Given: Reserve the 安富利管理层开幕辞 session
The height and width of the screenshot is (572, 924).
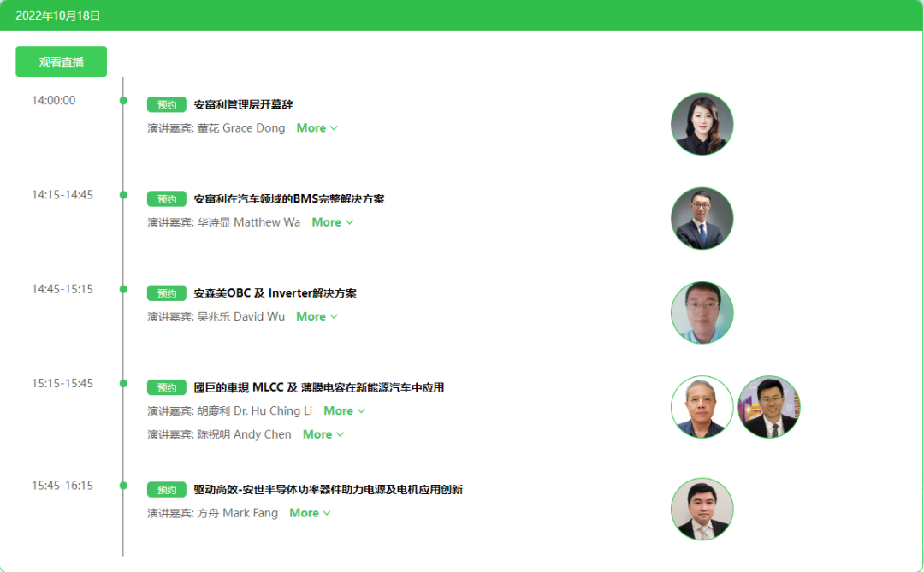Looking at the screenshot, I should point(167,105).
